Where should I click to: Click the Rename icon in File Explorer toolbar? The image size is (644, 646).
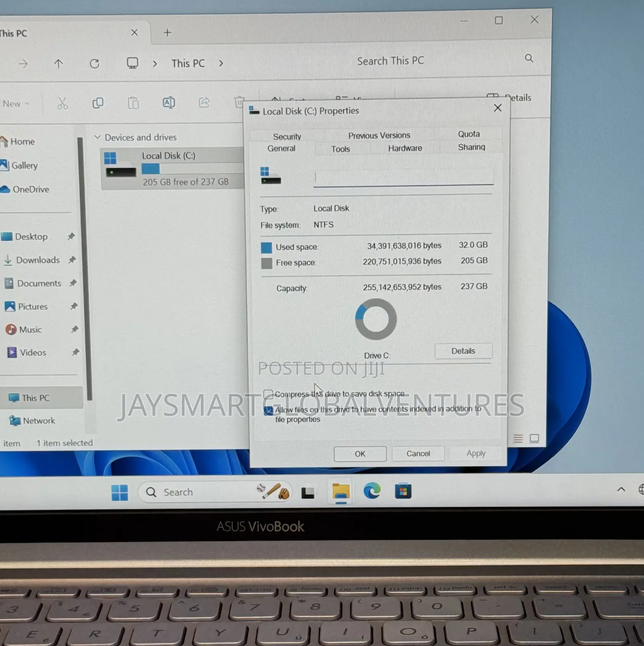(x=169, y=103)
